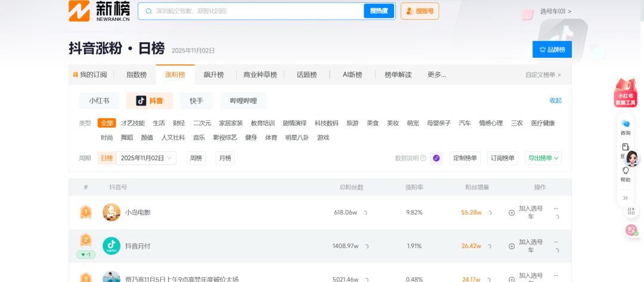Collapse filters with 收起
The width and height of the screenshot is (644, 282).
point(555,100)
